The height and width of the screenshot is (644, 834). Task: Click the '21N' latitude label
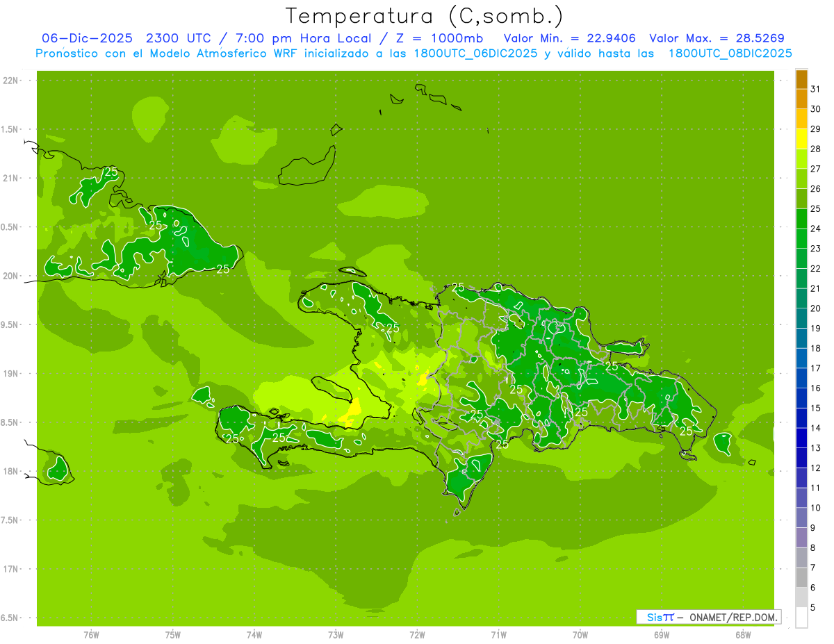click(x=10, y=178)
